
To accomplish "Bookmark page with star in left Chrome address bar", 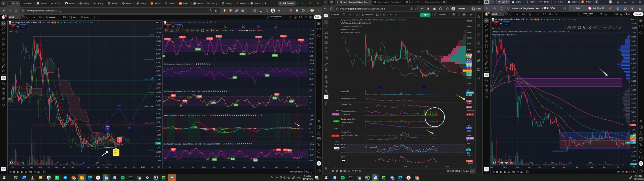I will tap(216, 11).
